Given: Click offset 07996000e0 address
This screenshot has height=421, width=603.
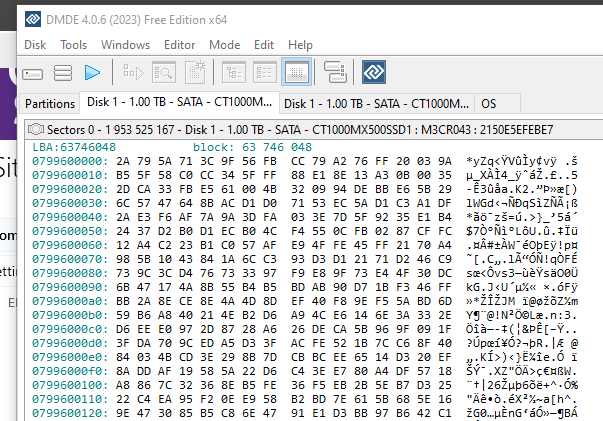Looking at the screenshot, I should 70,357.
